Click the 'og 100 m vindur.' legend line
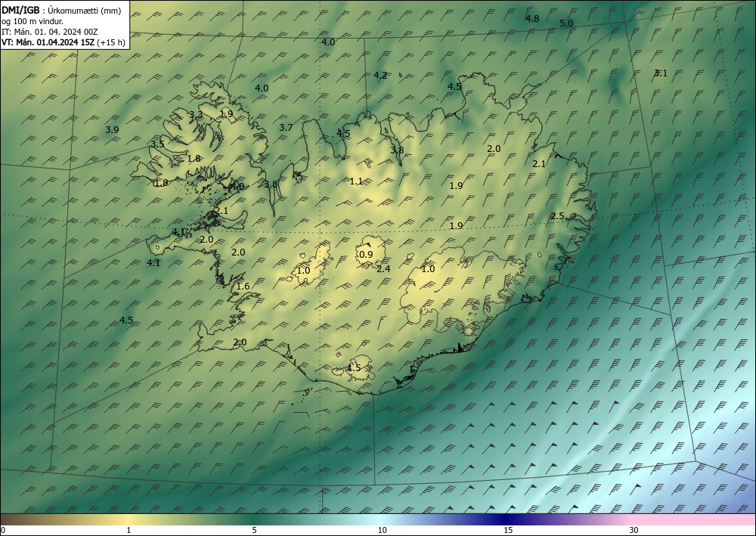Image resolution: width=756 pixels, height=536 pixels. pos(33,21)
